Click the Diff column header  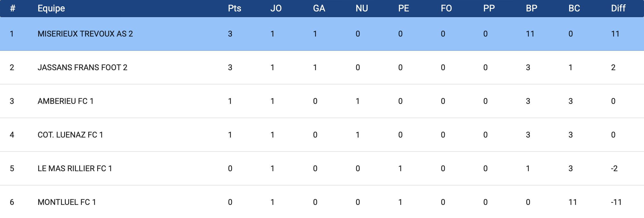pyautogui.click(x=618, y=8)
